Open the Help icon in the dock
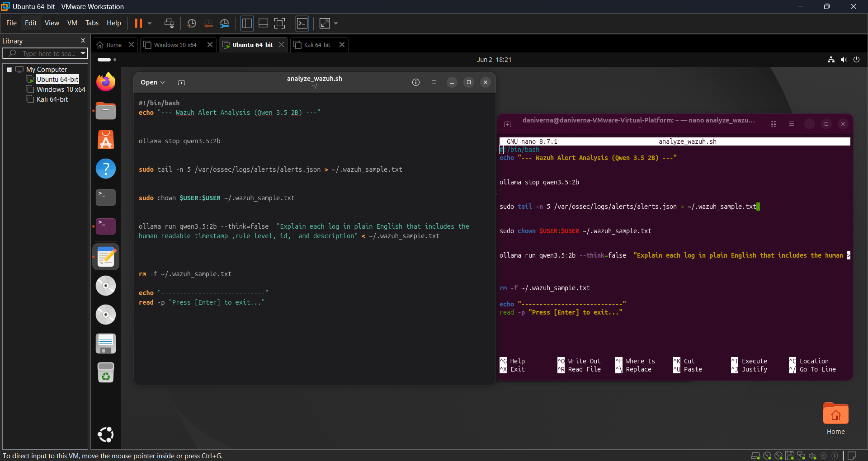This screenshot has width=868, height=461. pyautogui.click(x=106, y=169)
